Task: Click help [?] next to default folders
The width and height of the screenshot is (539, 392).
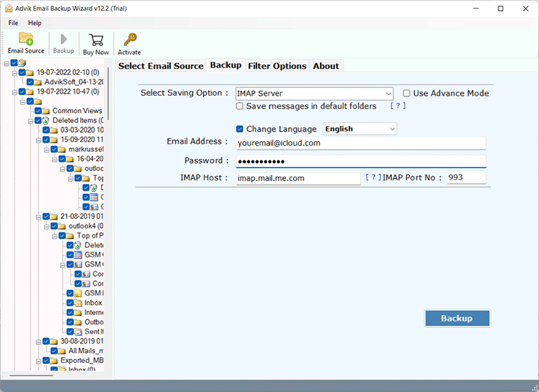Action: [398, 106]
